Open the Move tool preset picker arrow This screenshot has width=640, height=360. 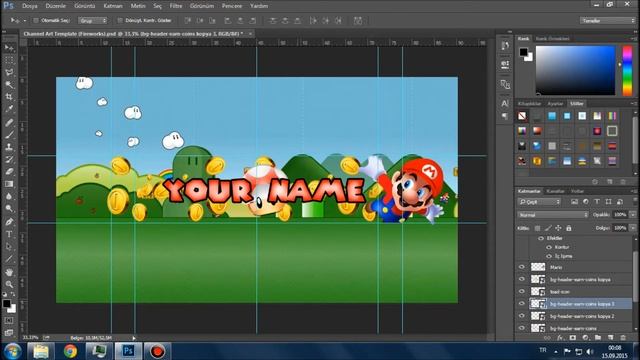(24, 20)
